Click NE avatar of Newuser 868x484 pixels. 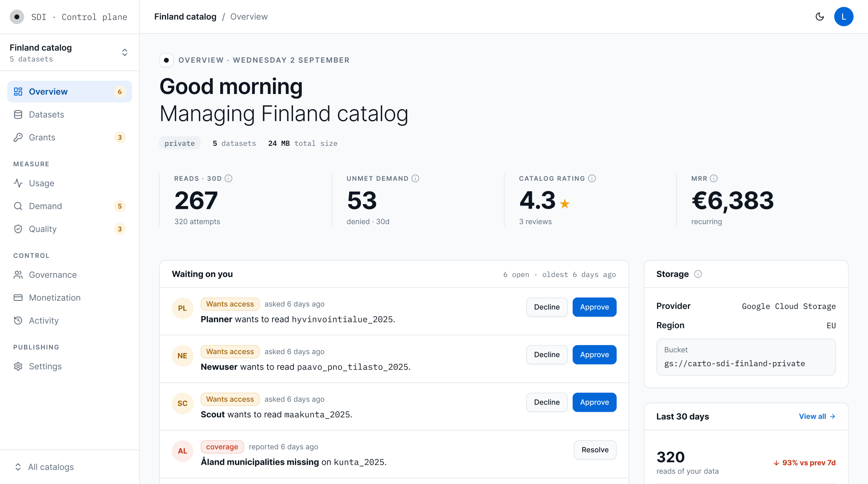click(x=182, y=356)
